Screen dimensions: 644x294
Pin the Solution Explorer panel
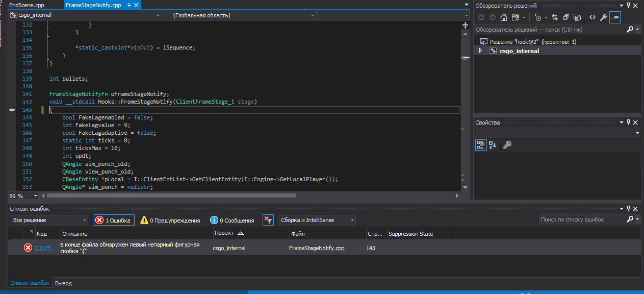[x=629, y=5]
